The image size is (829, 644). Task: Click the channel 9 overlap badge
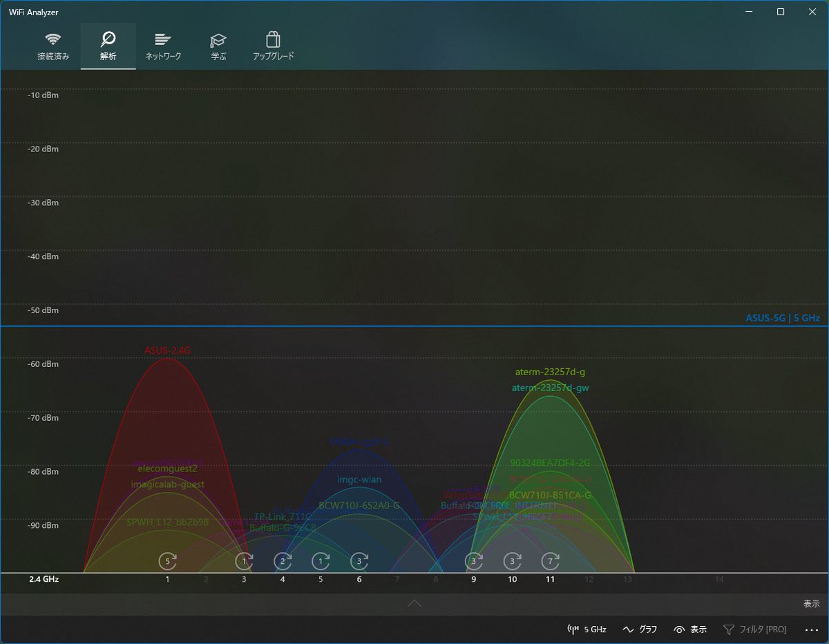[x=473, y=561]
